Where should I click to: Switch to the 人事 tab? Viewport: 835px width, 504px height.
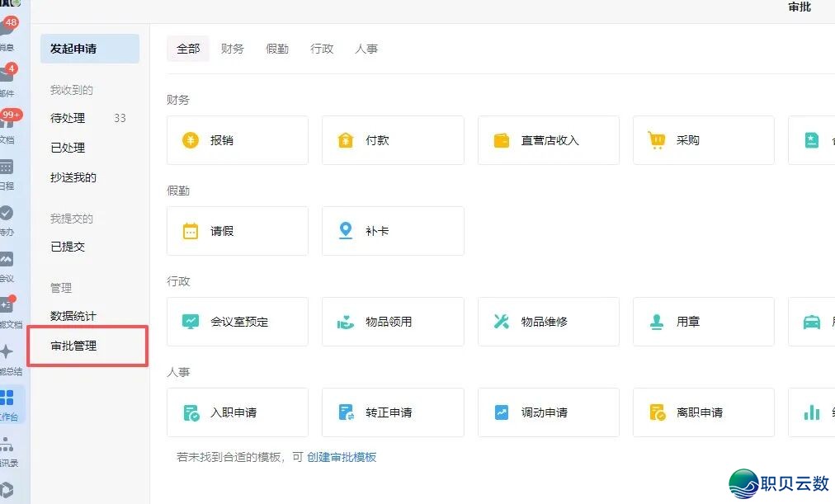pyautogui.click(x=366, y=49)
